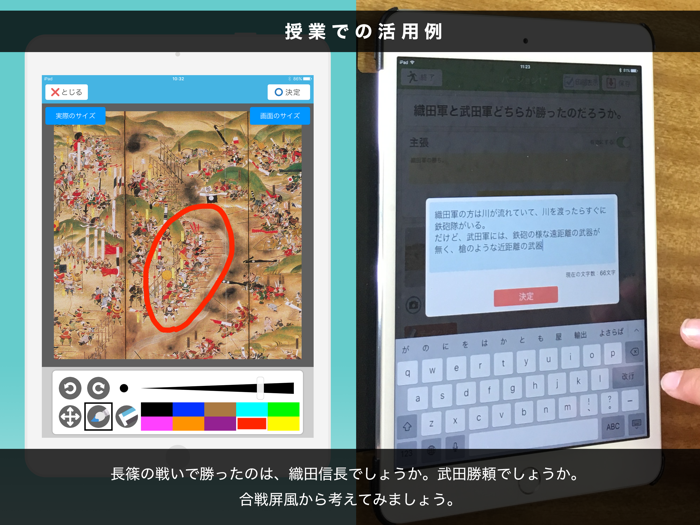
Task: Choose the 輸出 keyboard suggestion
Action: (580, 335)
